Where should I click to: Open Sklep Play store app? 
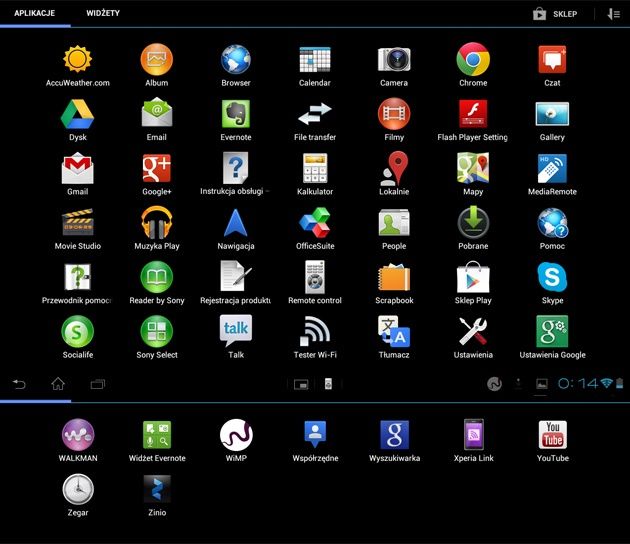[473, 277]
